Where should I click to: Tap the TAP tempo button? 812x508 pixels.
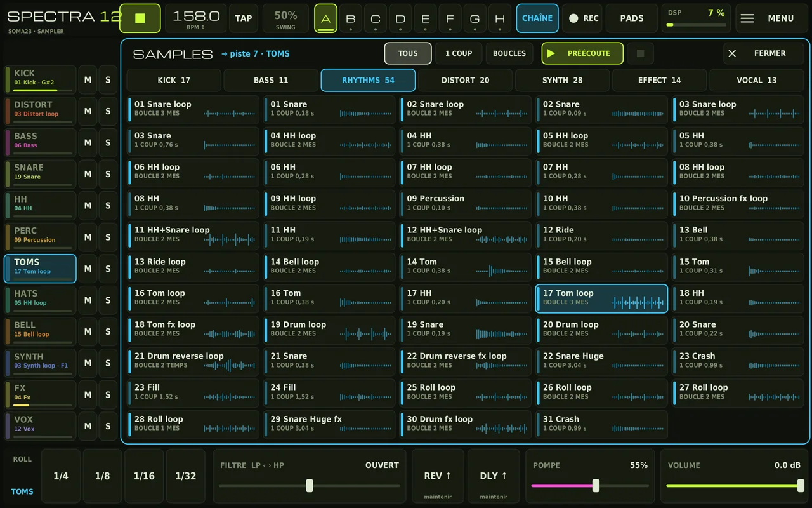tap(244, 18)
